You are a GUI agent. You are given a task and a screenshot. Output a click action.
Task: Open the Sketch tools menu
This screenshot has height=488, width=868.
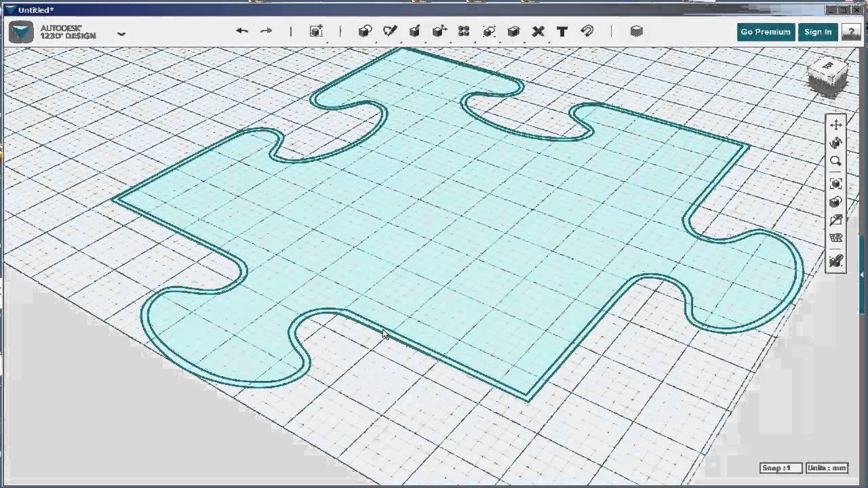coord(390,31)
